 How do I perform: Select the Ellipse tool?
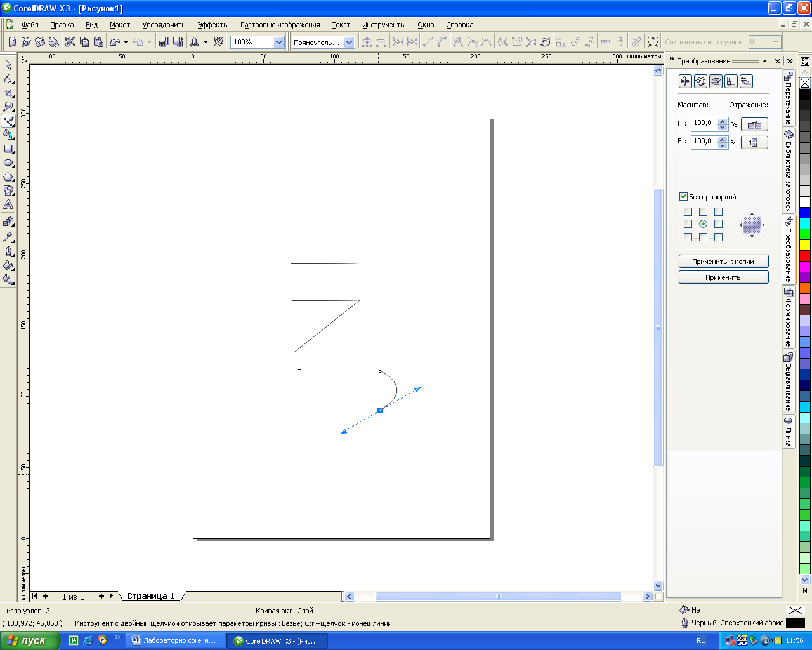8,163
